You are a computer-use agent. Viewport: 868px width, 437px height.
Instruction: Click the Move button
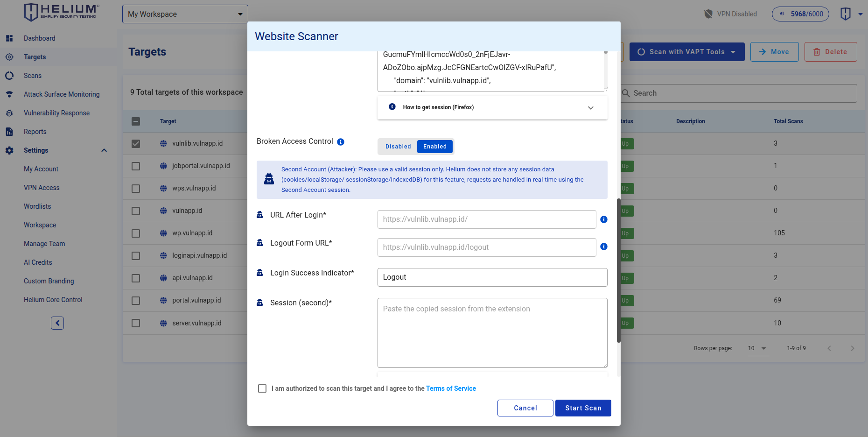[775, 52]
